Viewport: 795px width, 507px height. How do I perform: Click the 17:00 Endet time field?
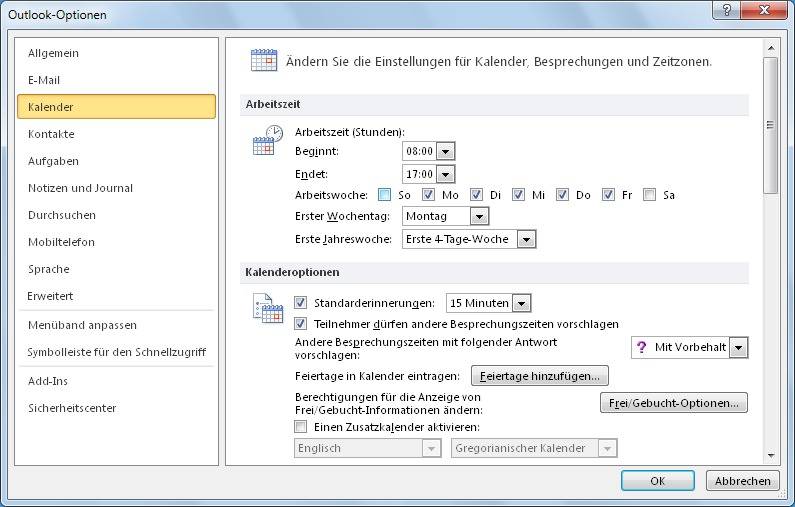click(419, 174)
